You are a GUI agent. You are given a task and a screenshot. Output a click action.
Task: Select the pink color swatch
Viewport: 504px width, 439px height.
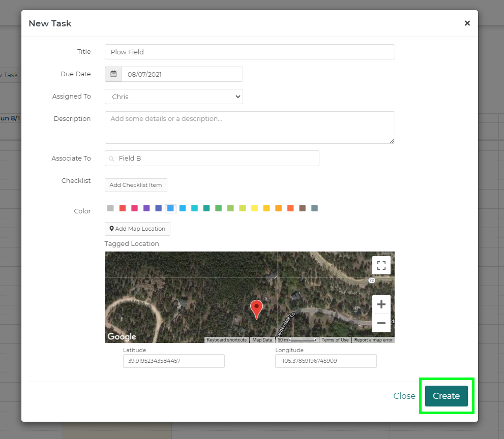pyautogui.click(x=134, y=208)
